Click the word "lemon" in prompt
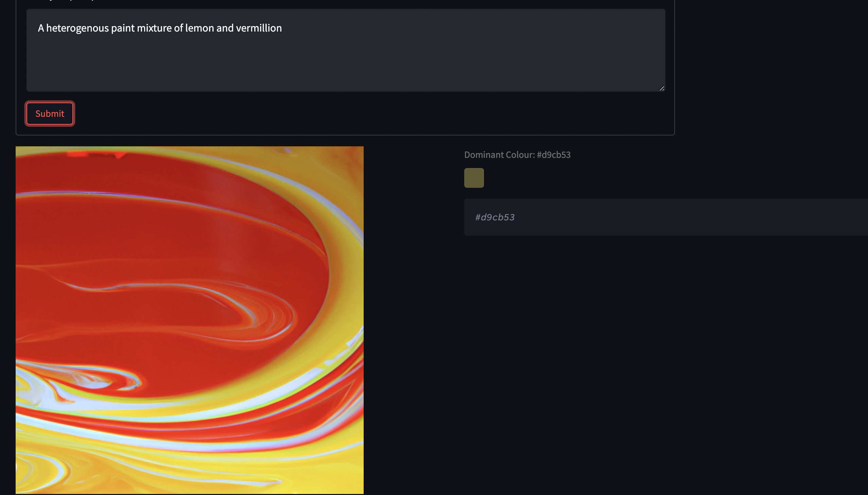Image resolution: width=868 pixels, height=495 pixels. pos(199,28)
